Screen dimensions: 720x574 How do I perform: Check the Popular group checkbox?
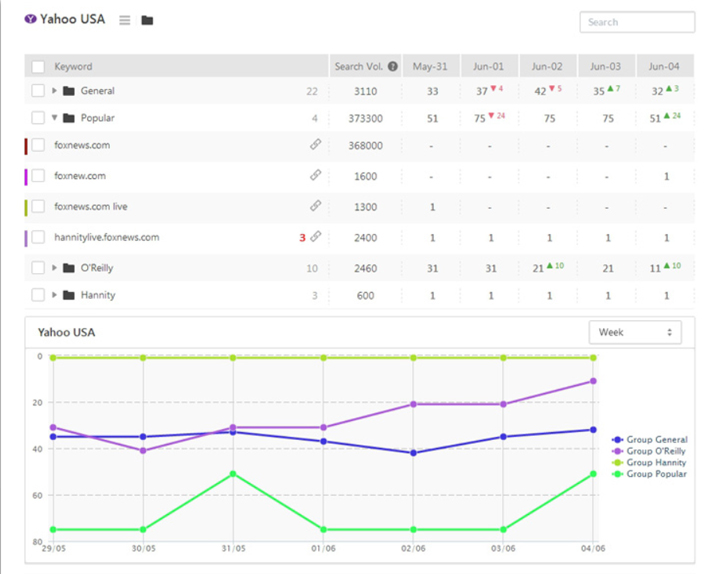pos(38,118)
